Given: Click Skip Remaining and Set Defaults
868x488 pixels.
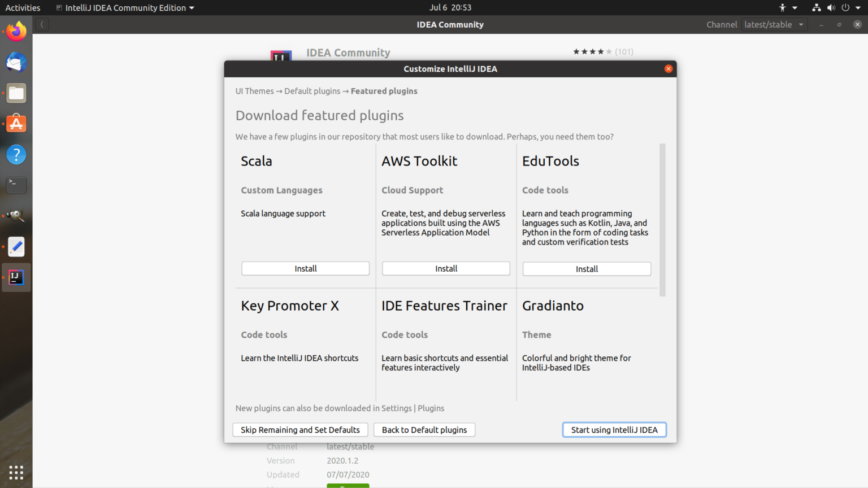Looking at the screenshot, I should 300,429.
